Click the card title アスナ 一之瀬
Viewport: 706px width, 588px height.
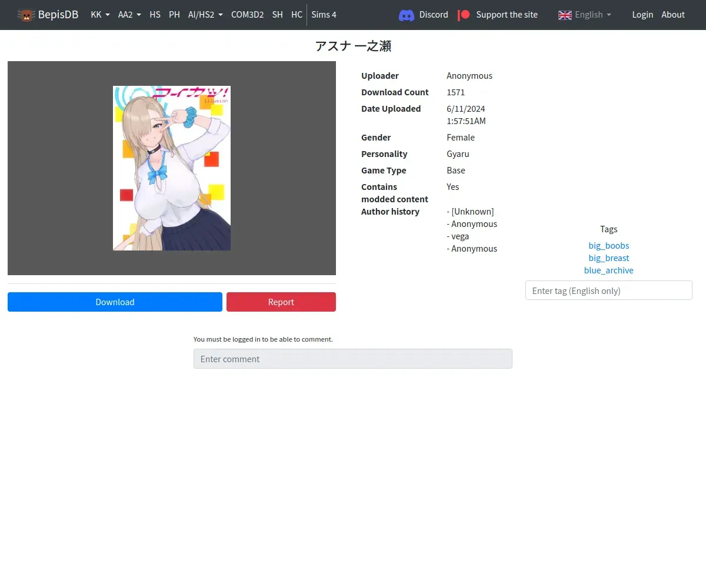[353, 46]
